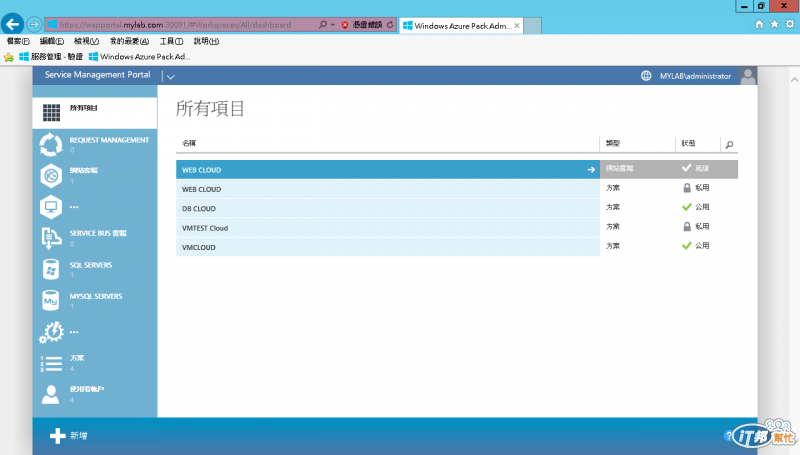
Task: Click the globe language icon
Action: coord(646,76)
